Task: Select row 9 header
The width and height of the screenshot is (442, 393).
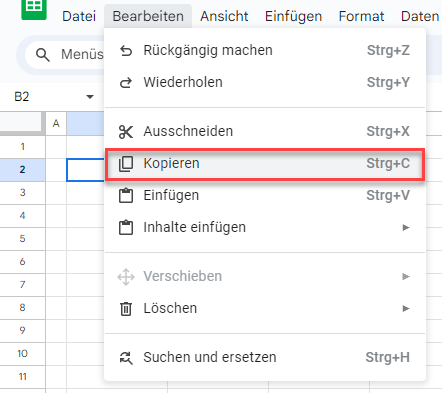Action: pyautogui.click(x=22, y=331)
